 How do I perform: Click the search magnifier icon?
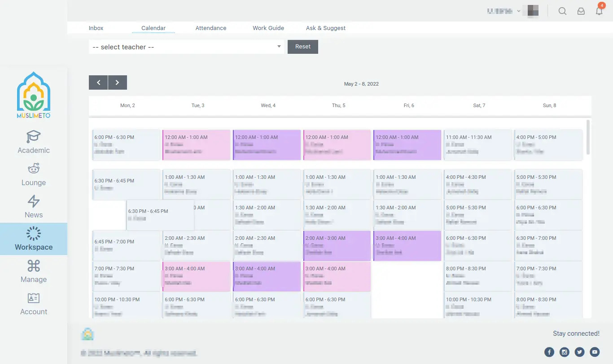pyautogui.click(x=562, y=11)
